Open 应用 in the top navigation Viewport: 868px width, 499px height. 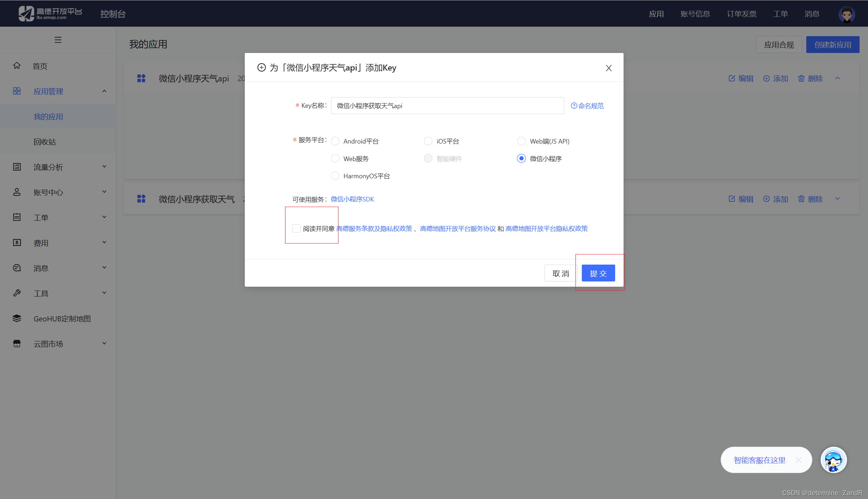click(x=656, y=14)
